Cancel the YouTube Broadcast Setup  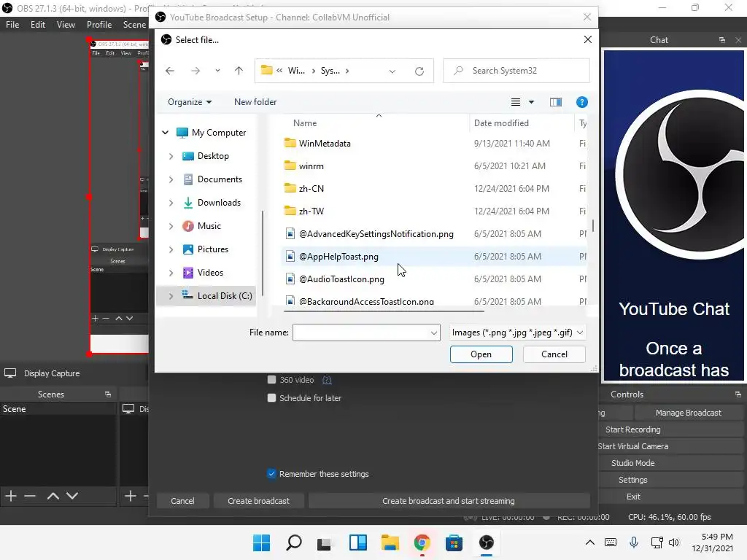182,501
